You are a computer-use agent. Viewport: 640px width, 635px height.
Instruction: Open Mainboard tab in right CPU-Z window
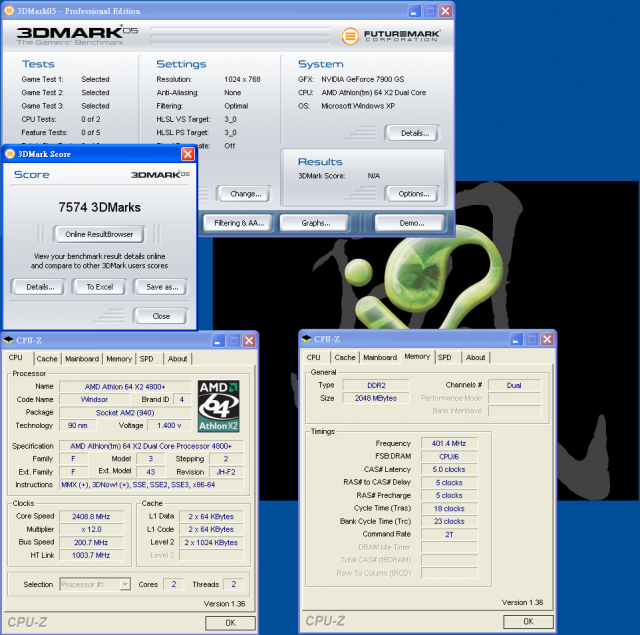(380, 357)
